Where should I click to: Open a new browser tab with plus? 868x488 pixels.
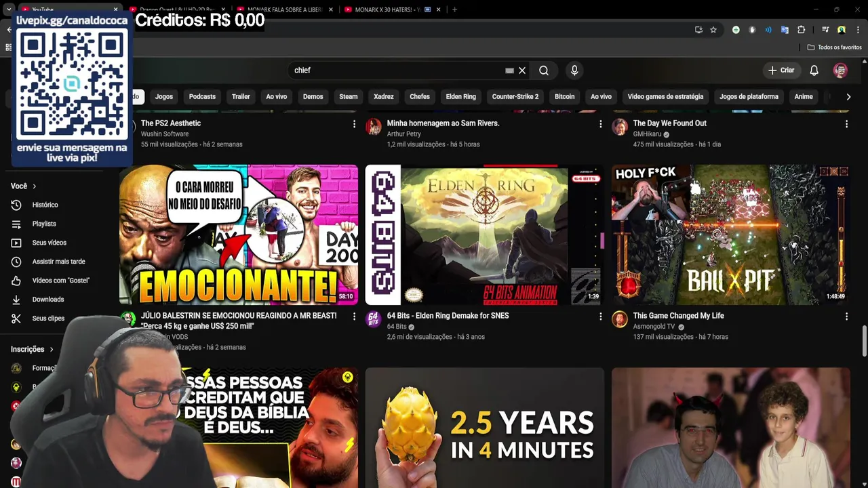point(454,9)
